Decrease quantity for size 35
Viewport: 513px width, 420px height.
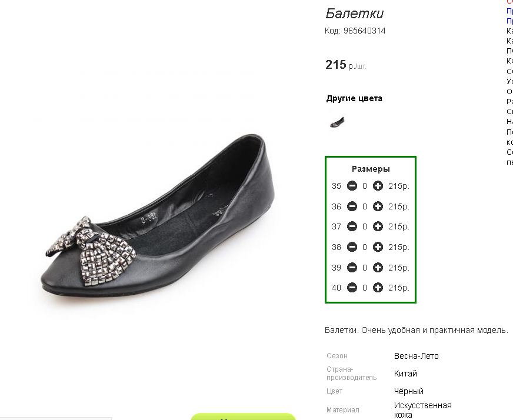(352, 186)
